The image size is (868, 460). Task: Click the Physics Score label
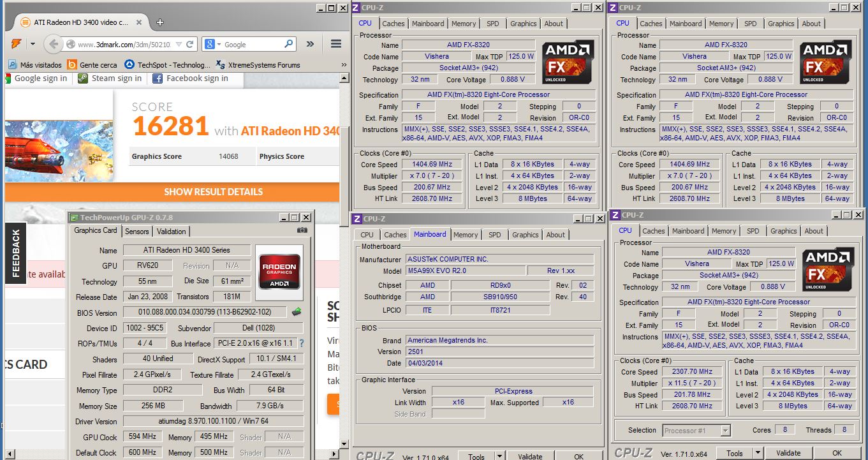(281, 156)
